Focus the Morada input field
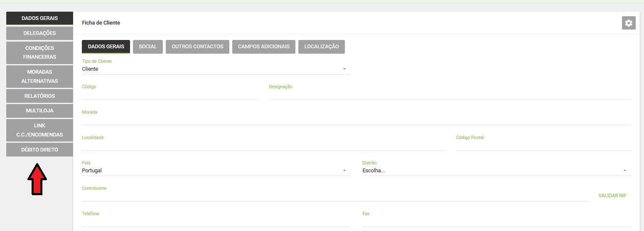This screenshot has width=644, height=231. pyautogui.click(x=356, y=120)
